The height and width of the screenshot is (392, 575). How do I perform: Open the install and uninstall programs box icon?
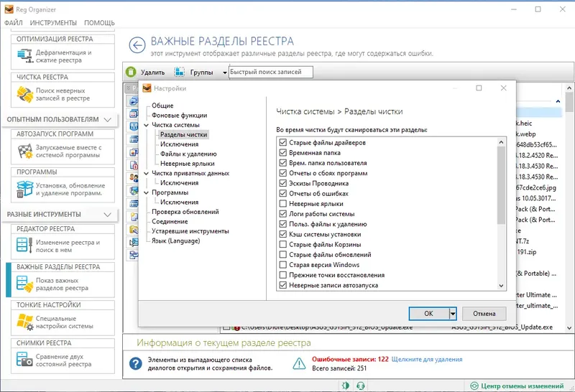tap(25, 190)
